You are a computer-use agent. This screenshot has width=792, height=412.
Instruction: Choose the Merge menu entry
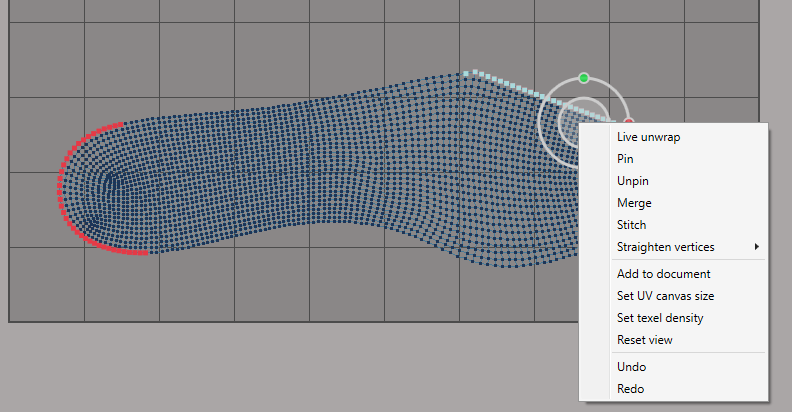coord(634,203)
